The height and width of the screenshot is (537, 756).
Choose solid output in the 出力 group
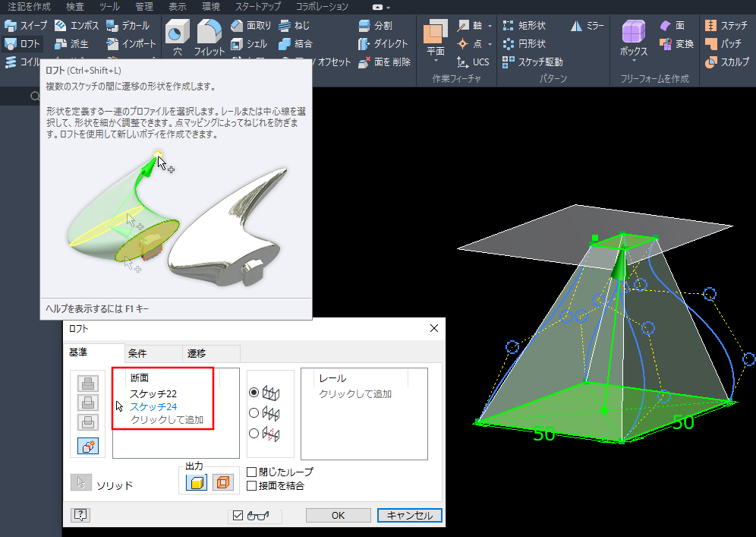point(196,482)
